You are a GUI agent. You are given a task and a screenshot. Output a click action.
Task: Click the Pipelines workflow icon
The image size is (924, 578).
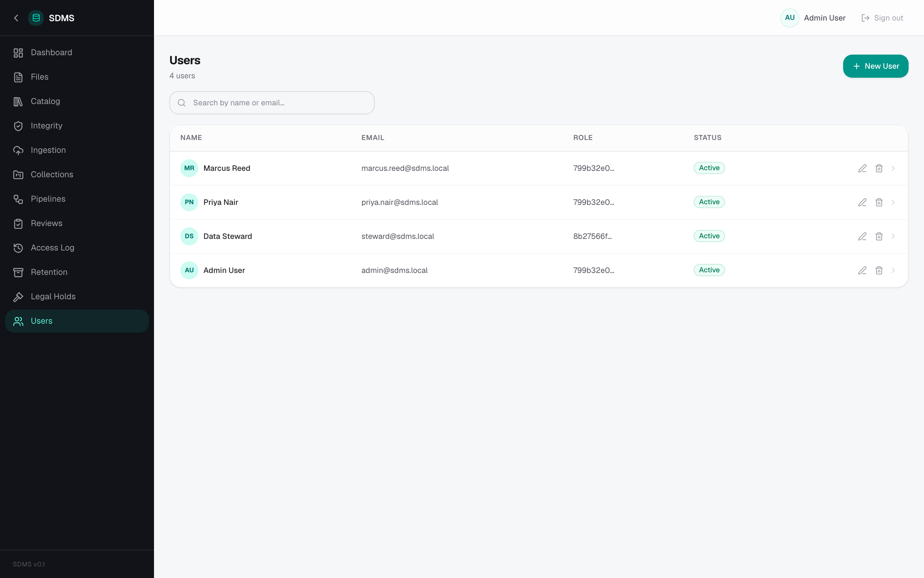coord(18,199)
